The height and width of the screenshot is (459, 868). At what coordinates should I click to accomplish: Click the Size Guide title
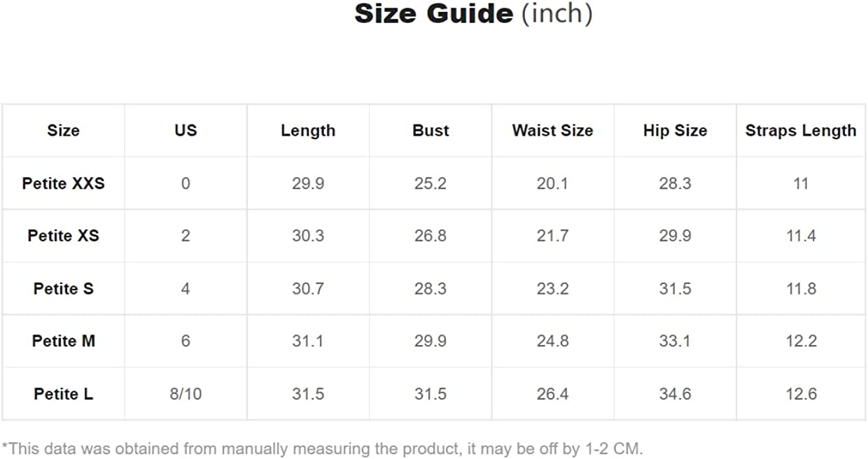(473, 14)
